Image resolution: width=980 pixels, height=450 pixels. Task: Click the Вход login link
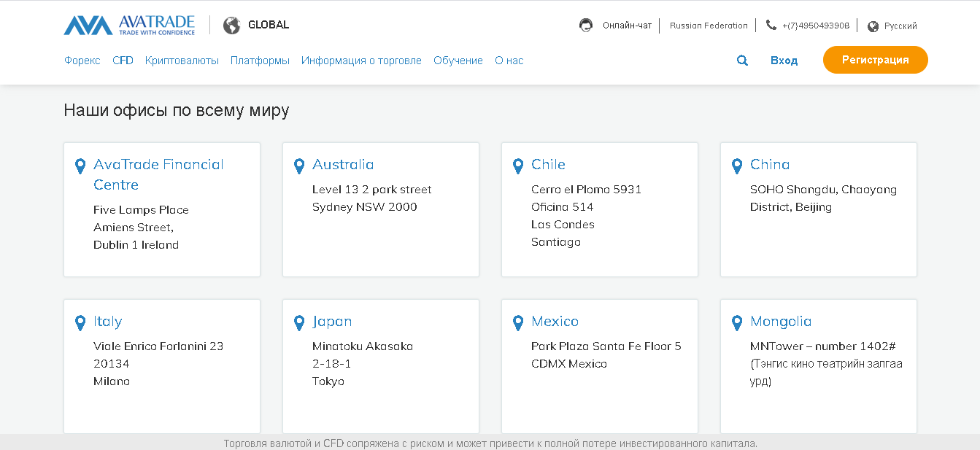click(x=784, y=61)
